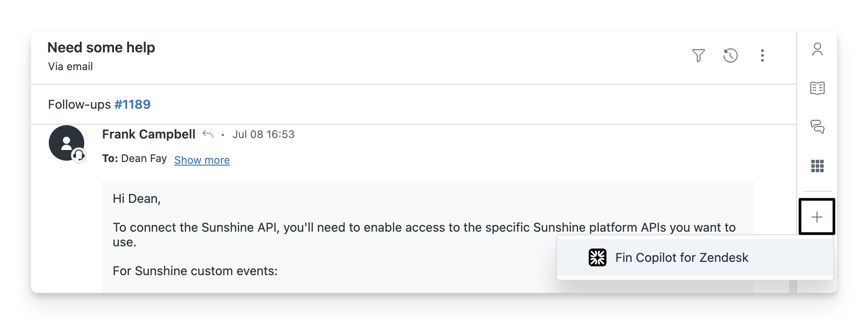Click the Show more link

tap(202, 160)
